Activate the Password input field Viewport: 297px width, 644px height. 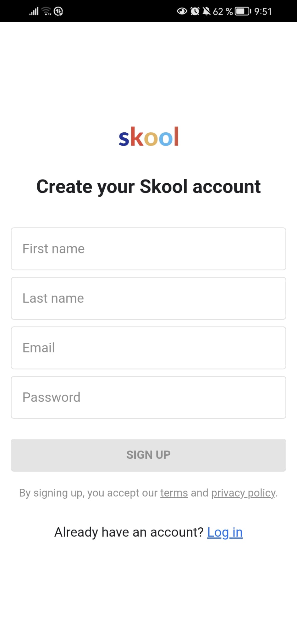tap(148, 397)
